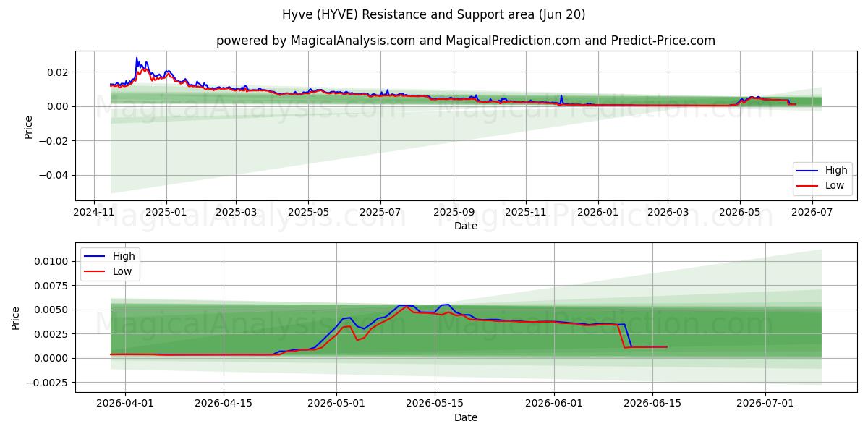The height and width of the screenshot is (434, 868).
Task: Click the '2025-01' tick label
Action: click(166, 213)
